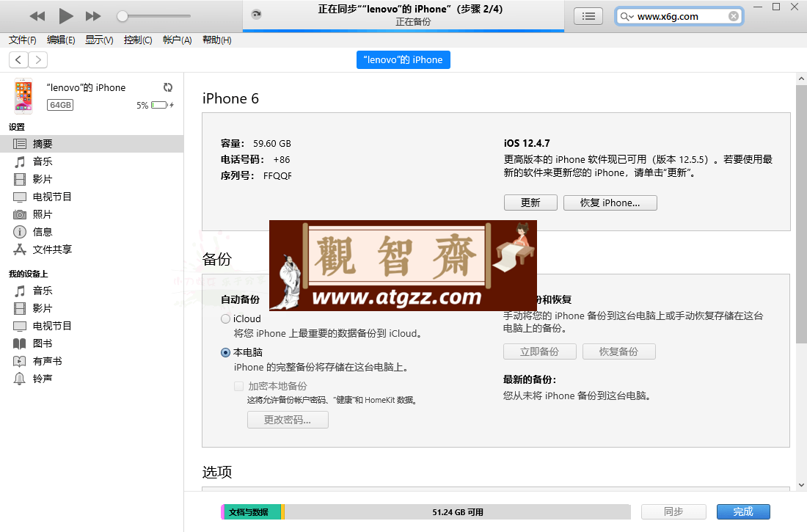Select 铃声 bell icon in sidebar
Image resolution: width=807 pixels, height=532 pixels.
click(20, 379)
